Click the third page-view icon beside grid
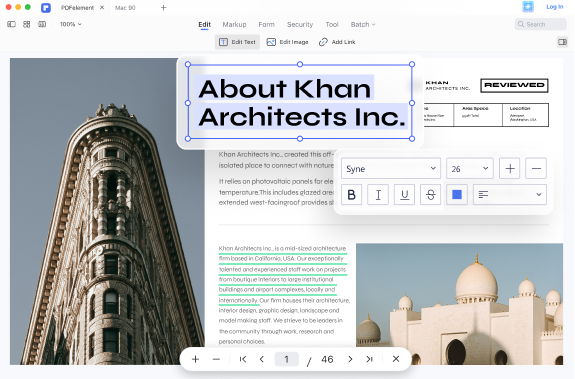The height and width of the screenshot is (379, 575). pyautogui.click(x=42, y=24)
